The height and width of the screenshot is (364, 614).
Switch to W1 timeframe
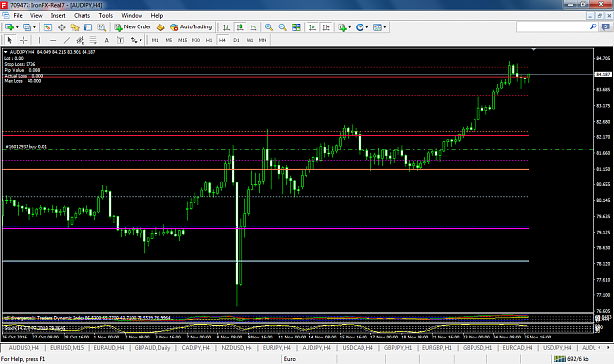click(x=250, y=40)
